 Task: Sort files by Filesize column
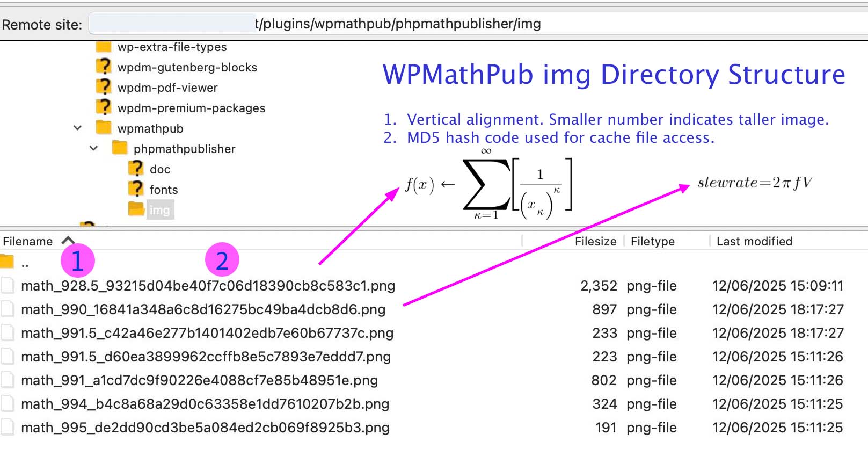click(x=595, y=241)
